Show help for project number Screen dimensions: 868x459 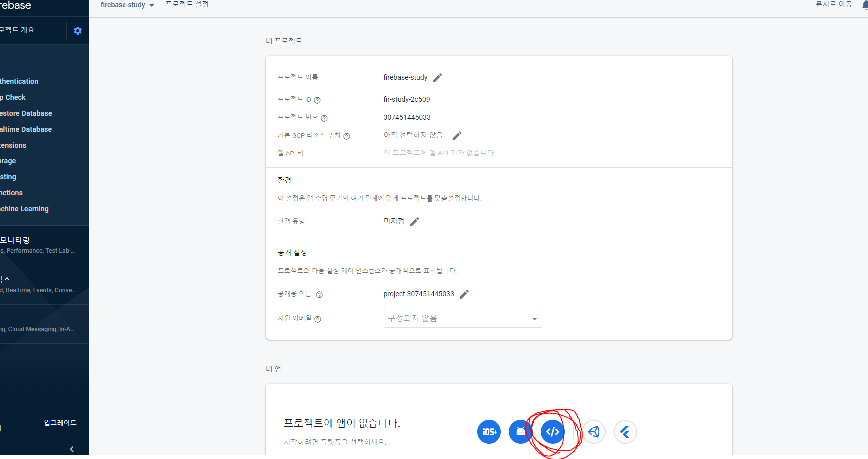[x=324, y=118]
